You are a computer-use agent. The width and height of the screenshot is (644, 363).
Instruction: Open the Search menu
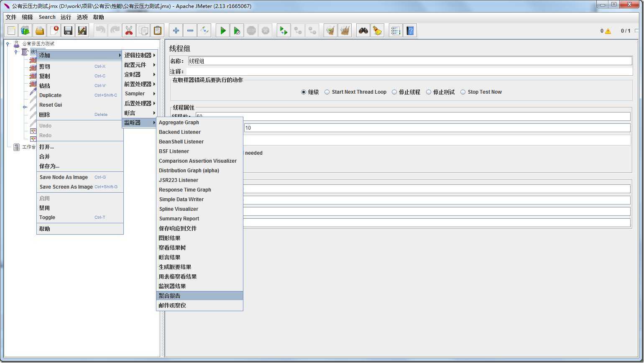(x=47, y=17)
